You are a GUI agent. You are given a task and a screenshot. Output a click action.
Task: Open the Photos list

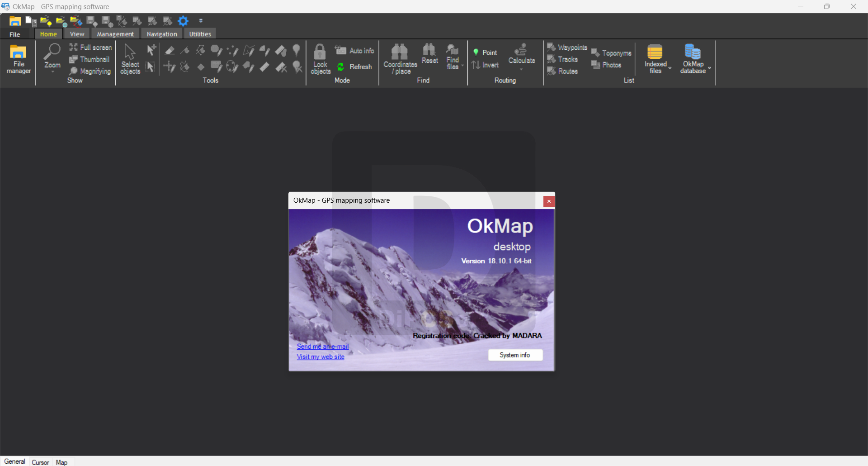click(606, 65)
